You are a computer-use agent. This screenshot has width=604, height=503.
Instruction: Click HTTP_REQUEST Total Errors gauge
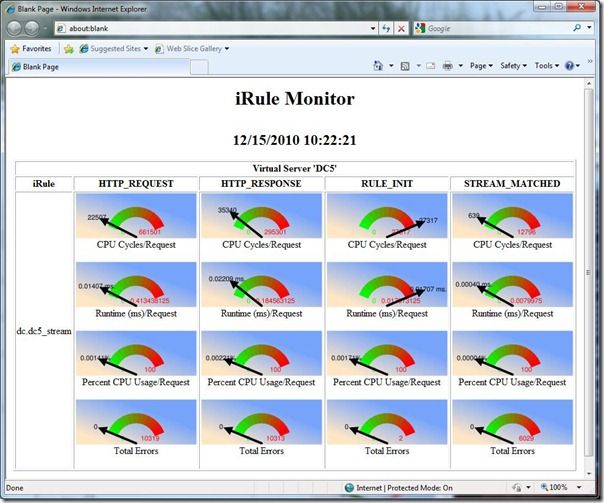[x=136, y=422]
